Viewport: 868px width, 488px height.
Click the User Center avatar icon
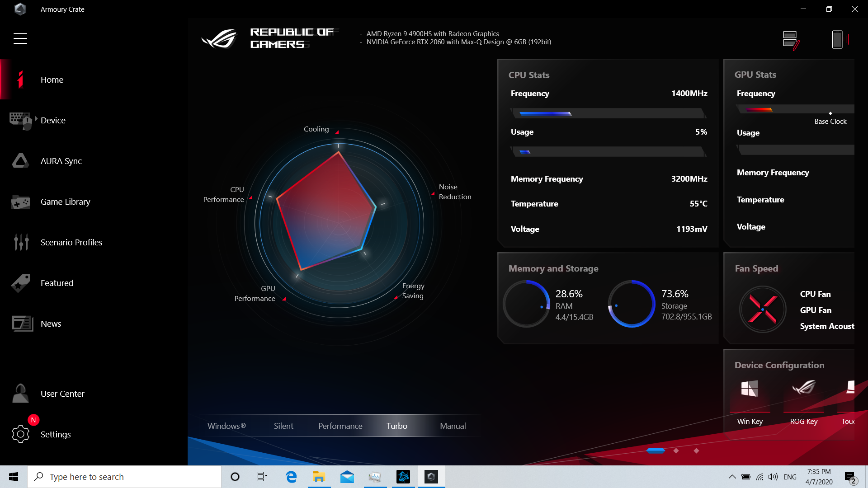20,394
